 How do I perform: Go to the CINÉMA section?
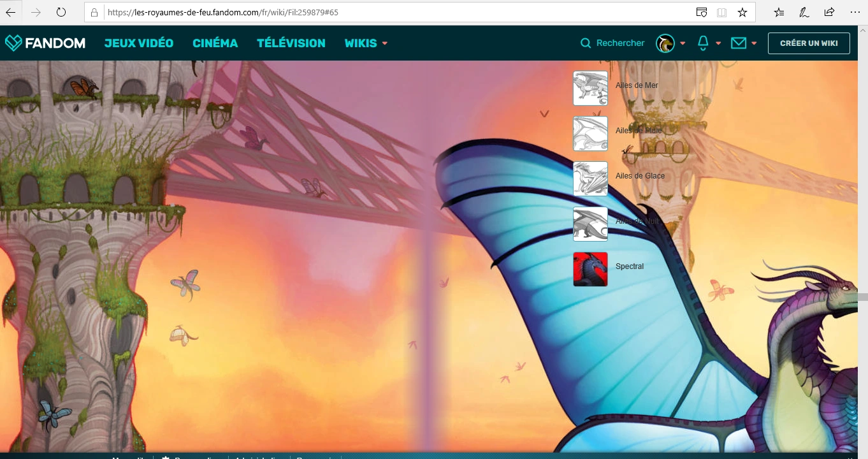click(x=215, y=43)
